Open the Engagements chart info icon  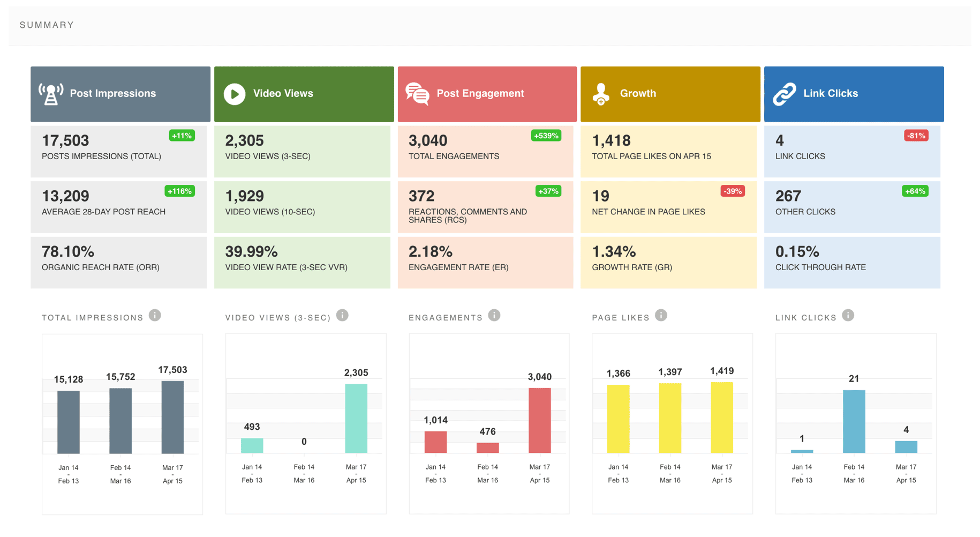pos(494,315)
